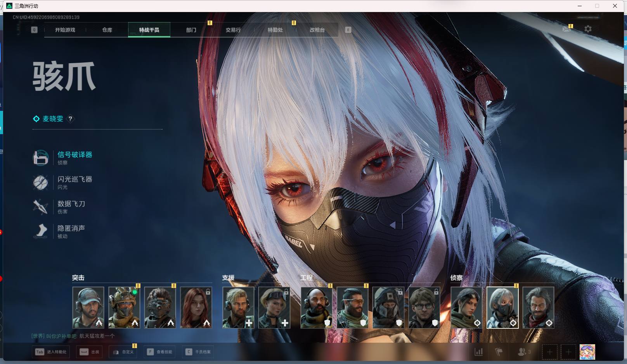Click the 隐匿消声 skill name
The image size is (627, 364).
[71, 228]
